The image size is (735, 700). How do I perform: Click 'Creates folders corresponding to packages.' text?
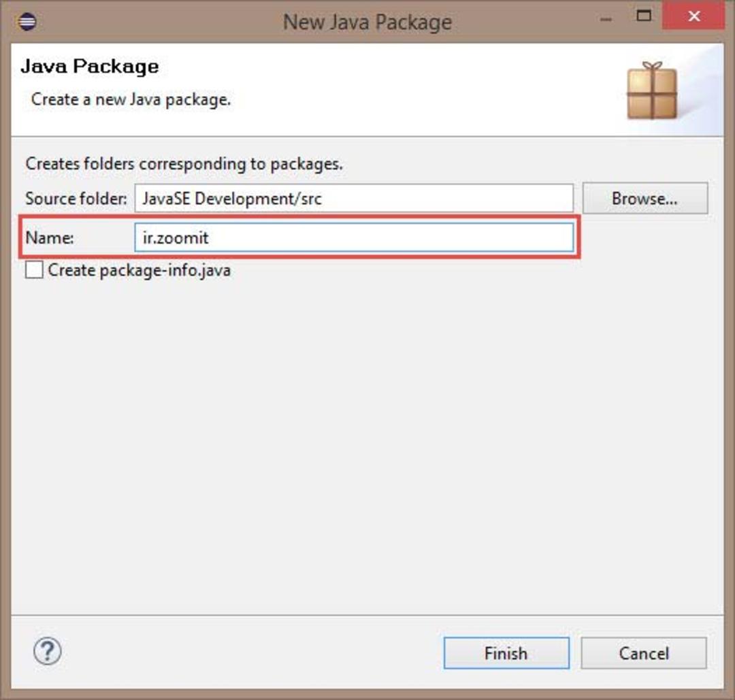(184, 163)
